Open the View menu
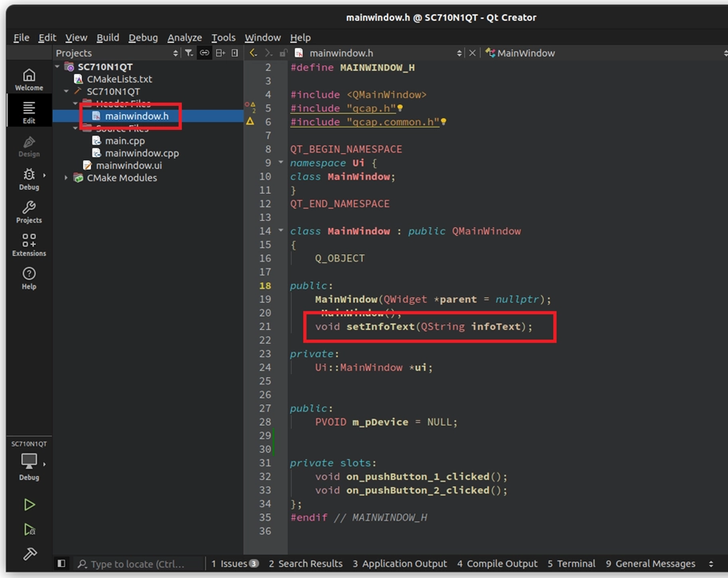This screenshot has width=728, height=578. (x=76, y=37)
